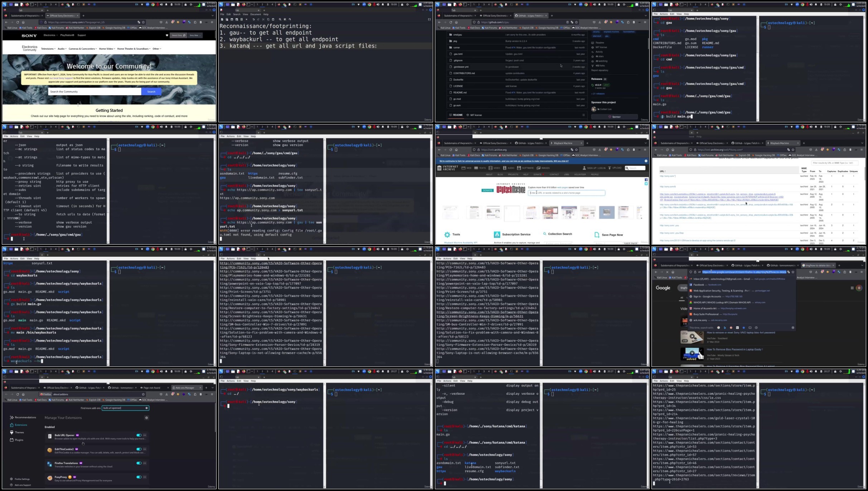Click inside the 'Search the Community' field
Image resolution: width=868 pixels, height=491 pixels.
pyautogui.click(x=94, y=92)
